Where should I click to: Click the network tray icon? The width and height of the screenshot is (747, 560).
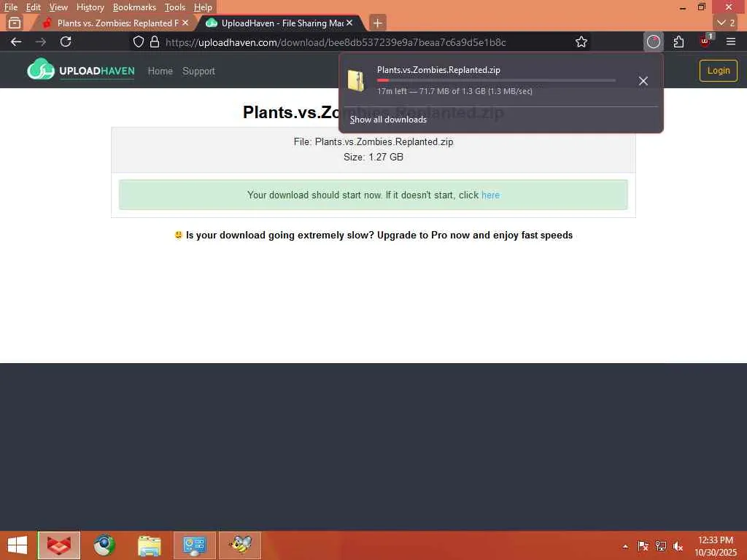click(x=660, y=545)
